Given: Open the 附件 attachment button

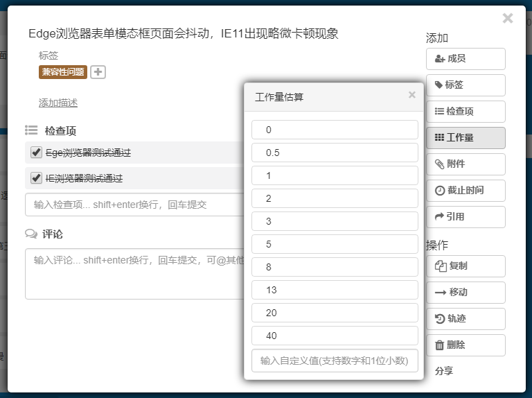Looking at the screenshot, I should [465, 164].
